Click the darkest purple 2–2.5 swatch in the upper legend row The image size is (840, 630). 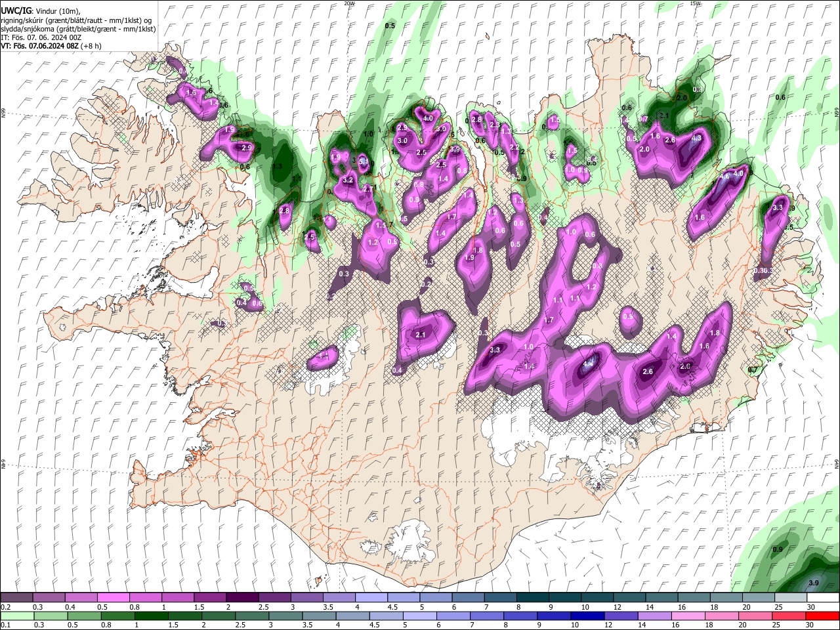(242, 598)
